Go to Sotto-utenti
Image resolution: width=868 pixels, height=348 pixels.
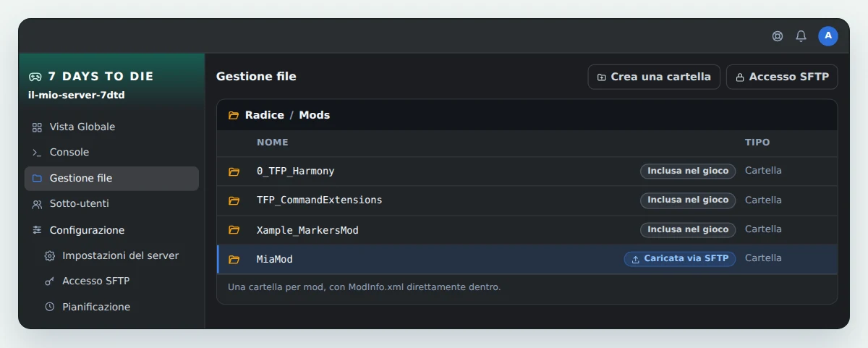coord(111,204)
